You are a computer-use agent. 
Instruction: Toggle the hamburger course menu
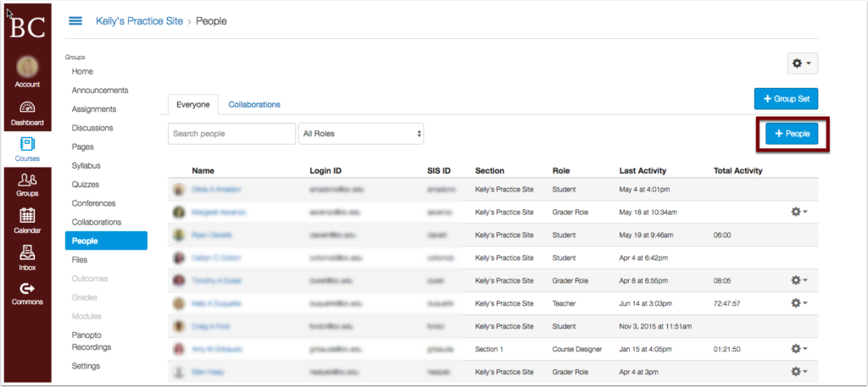tap(75, 20)
